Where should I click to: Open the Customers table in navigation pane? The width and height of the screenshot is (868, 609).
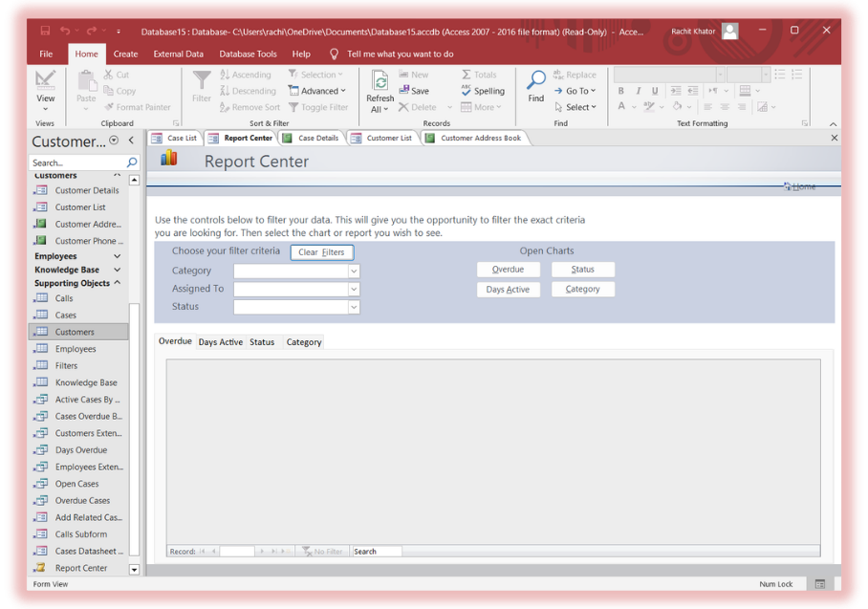click(x=75, y=332)
